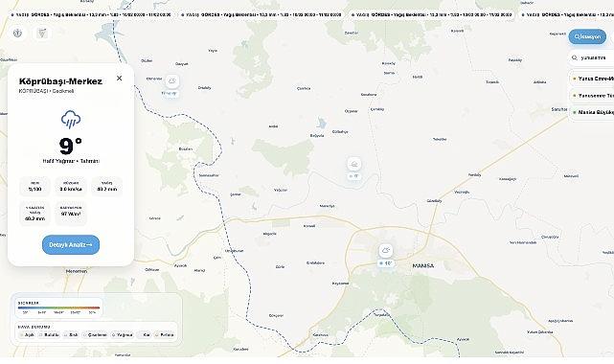This screenshot has height=364, width=614.
Task: Click the İstasyon search button
Action: 587,36
